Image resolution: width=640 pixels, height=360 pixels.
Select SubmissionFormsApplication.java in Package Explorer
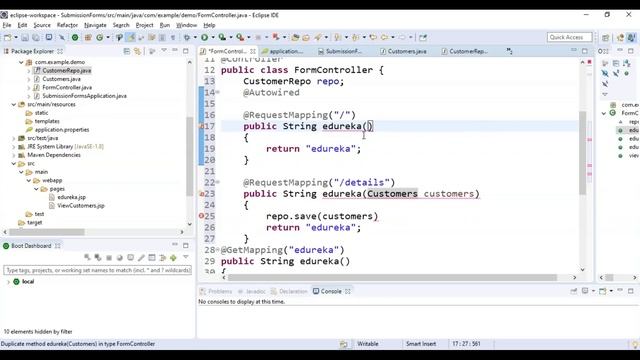click(x=84, y=96)
